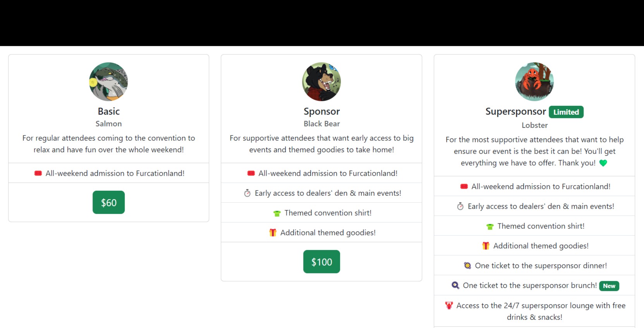The image size is (644, 328).
Task: Click the Salmon avatar image
Action: (x=108, y=82)
